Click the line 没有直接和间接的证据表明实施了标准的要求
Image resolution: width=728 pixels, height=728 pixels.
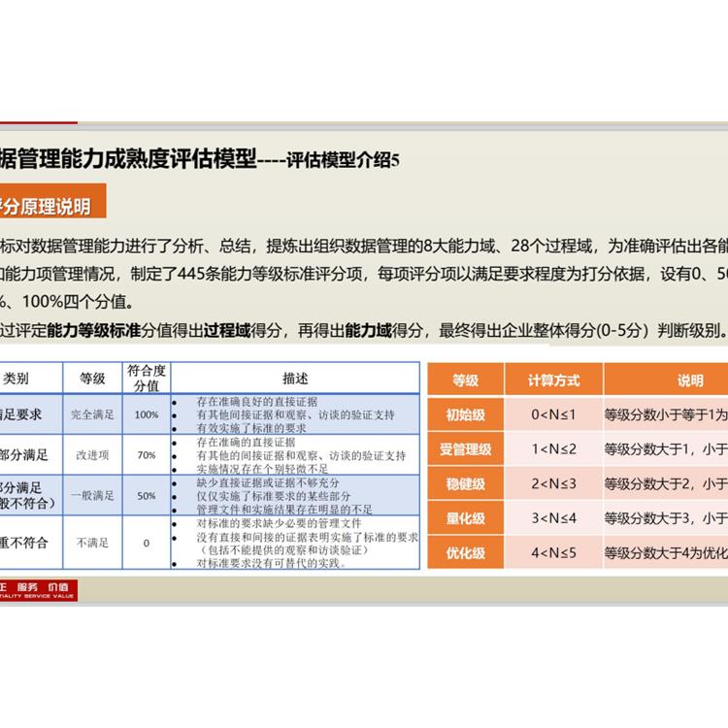click(308, 537)
